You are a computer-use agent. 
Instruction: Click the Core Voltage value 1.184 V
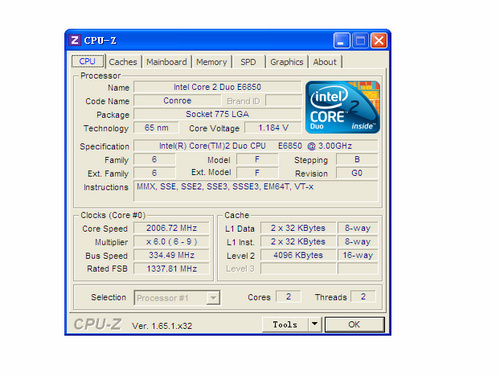pyautogui.click(x=273, y=128)
